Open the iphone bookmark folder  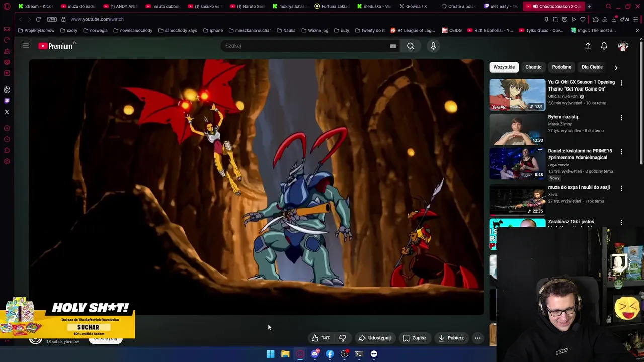click(213, 30)
